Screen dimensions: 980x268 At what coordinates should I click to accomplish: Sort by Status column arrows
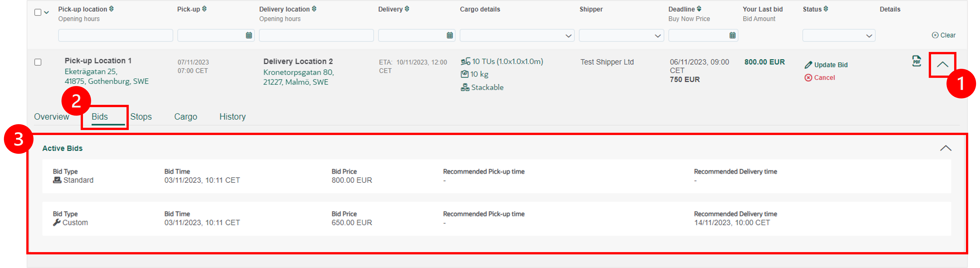(x=826, y=9)
